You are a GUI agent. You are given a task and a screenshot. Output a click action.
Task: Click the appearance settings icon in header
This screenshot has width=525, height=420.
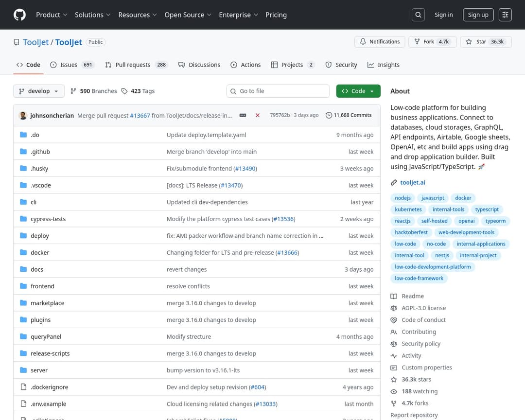(505, 15)
